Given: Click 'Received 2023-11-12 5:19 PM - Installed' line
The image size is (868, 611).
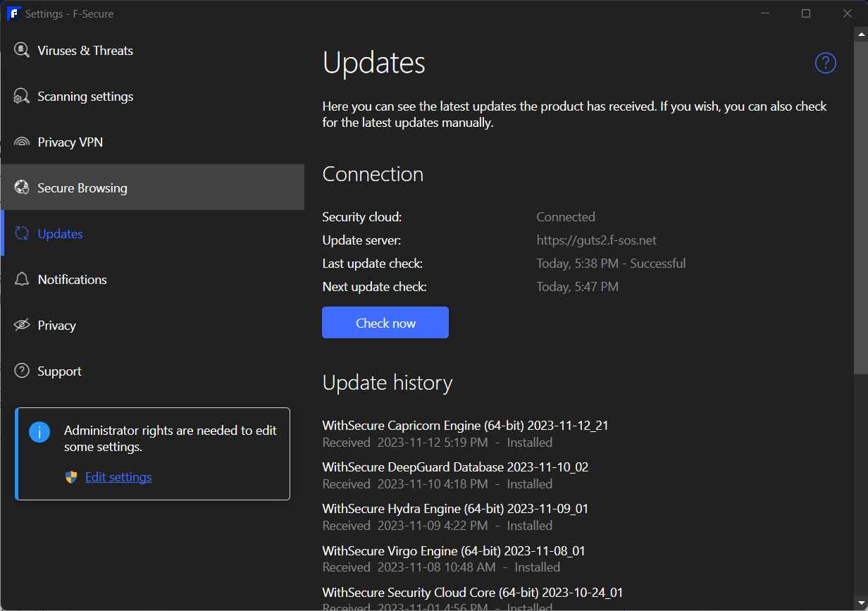Looking at the screenshot, I should tap(438, 443).
